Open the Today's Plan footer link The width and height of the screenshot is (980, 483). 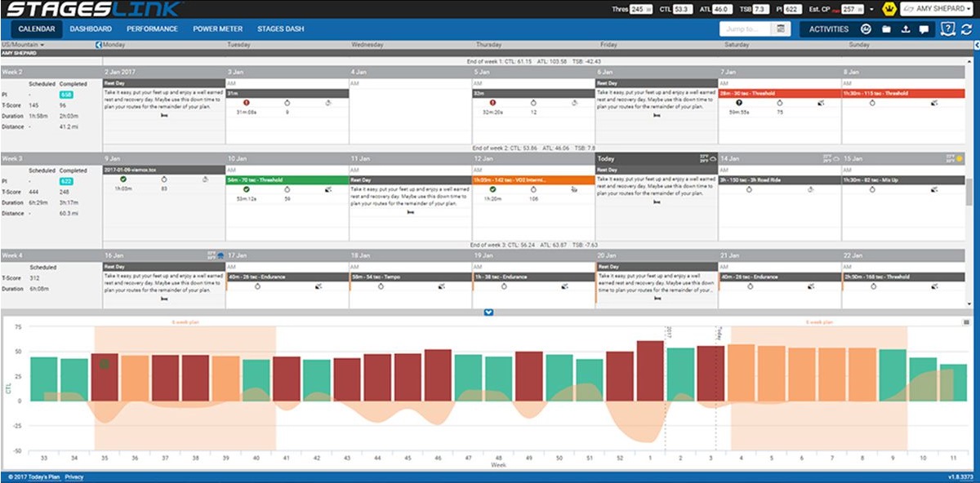pos(42,476)
